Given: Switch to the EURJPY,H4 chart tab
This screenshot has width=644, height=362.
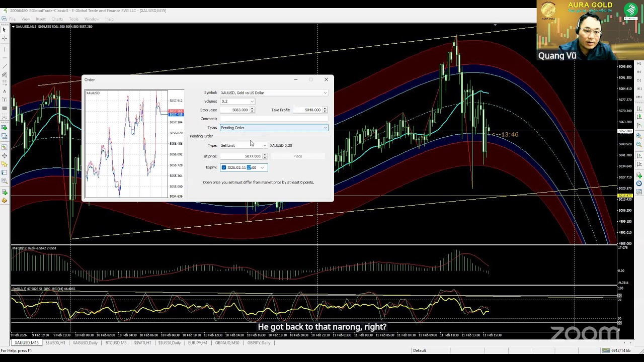Looking at the screenshot, I should (x=198, y=343).
